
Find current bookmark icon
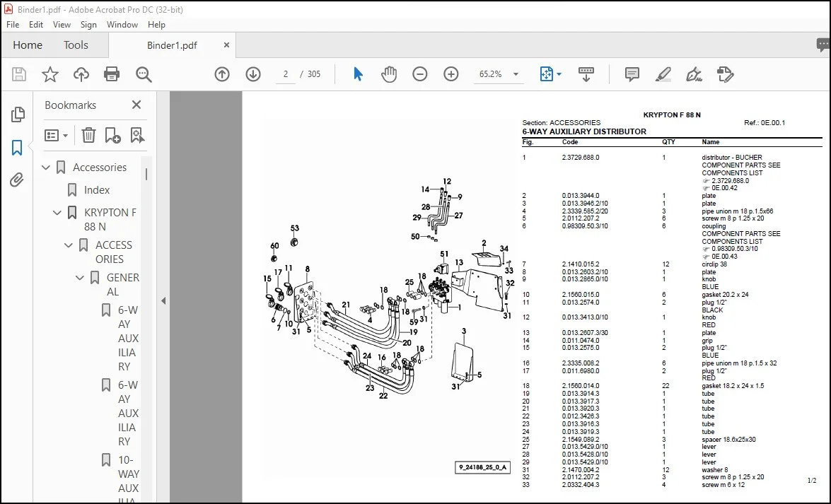(137, 136)
